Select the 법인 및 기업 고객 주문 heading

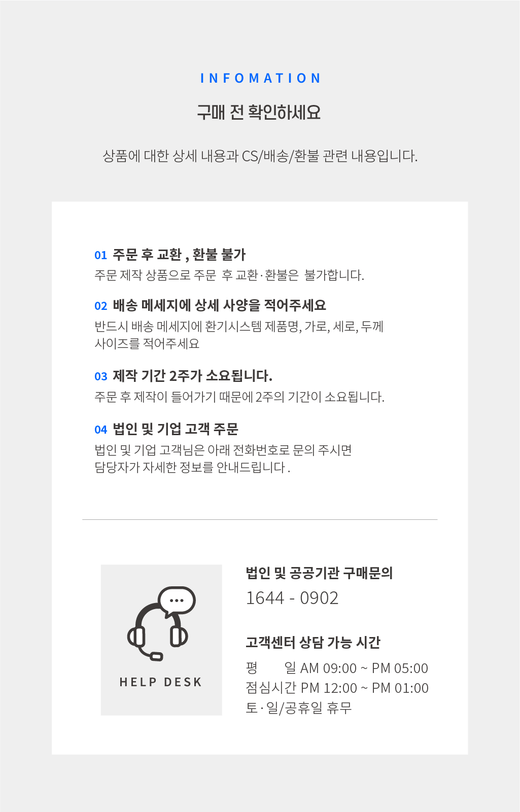pyautogui.click(x=176, y=429)
